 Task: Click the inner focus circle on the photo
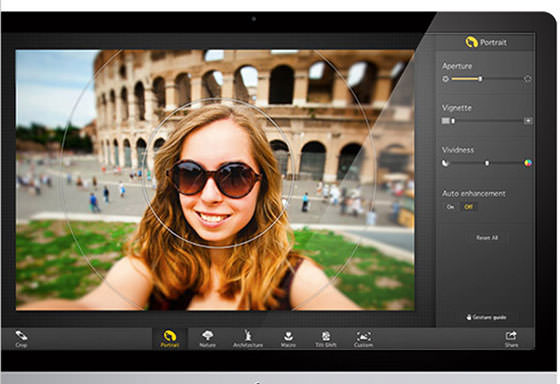point(218,173)
